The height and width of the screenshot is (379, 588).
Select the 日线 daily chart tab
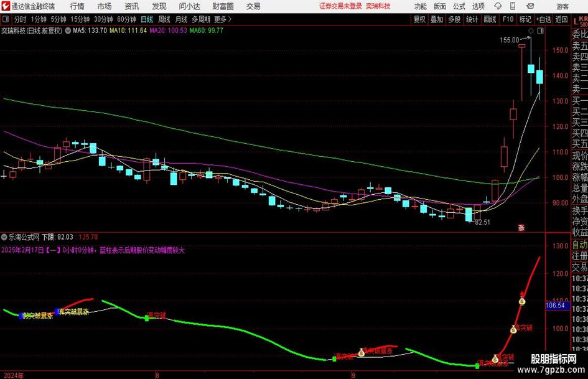pos(147,19)
